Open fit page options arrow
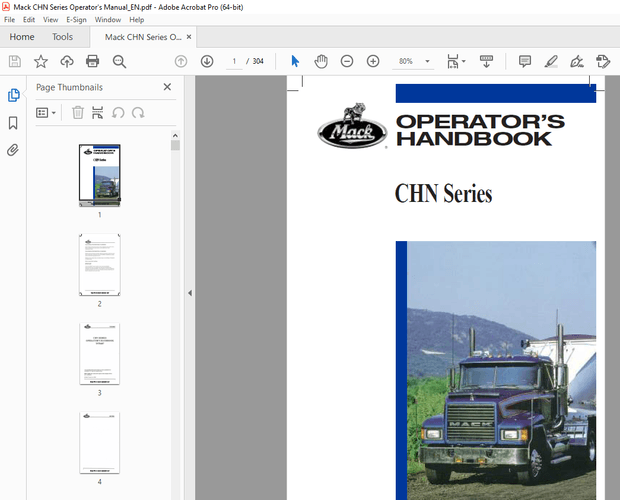This screenshot has width=620, height=500. coord(464,61)
